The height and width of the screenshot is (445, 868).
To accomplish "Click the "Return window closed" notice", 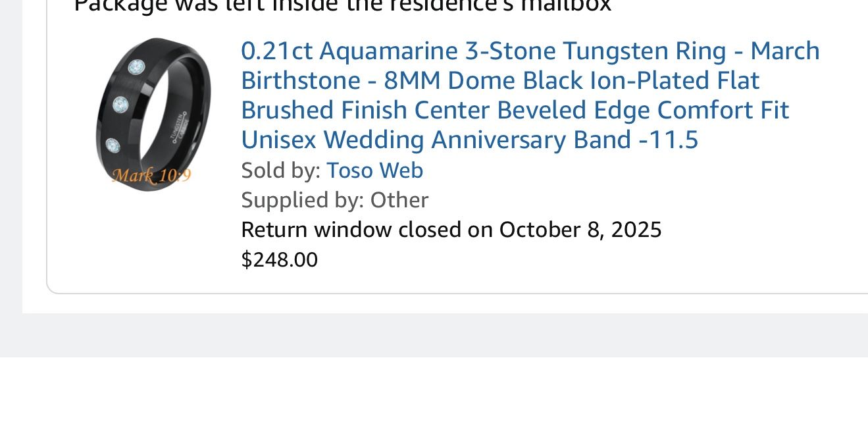I will [x=451, y=230].
